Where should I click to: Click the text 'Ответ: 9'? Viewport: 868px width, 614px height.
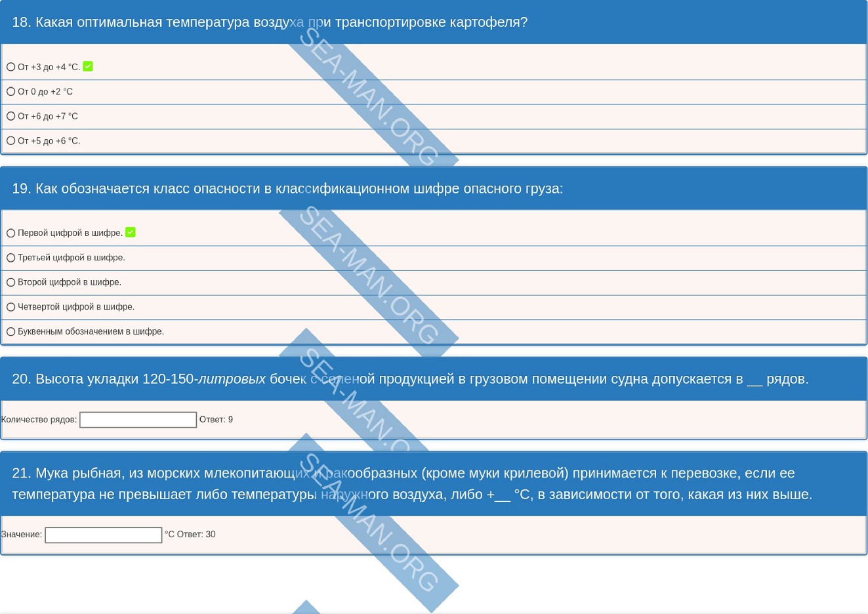tap(216, 420)
